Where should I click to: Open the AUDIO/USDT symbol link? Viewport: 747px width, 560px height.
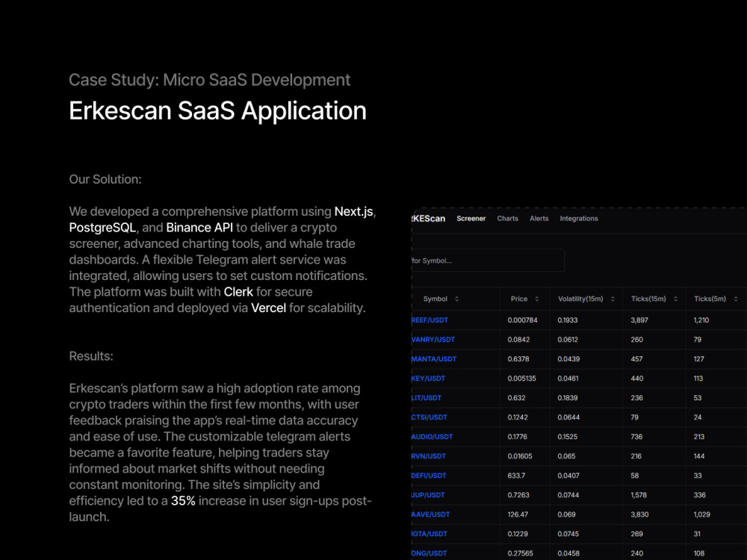click(x=432, y=437)
